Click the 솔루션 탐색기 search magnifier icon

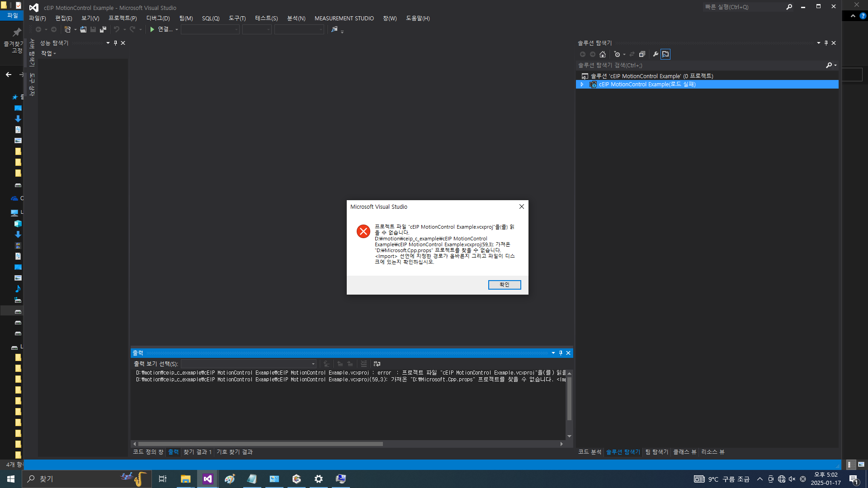829,66
